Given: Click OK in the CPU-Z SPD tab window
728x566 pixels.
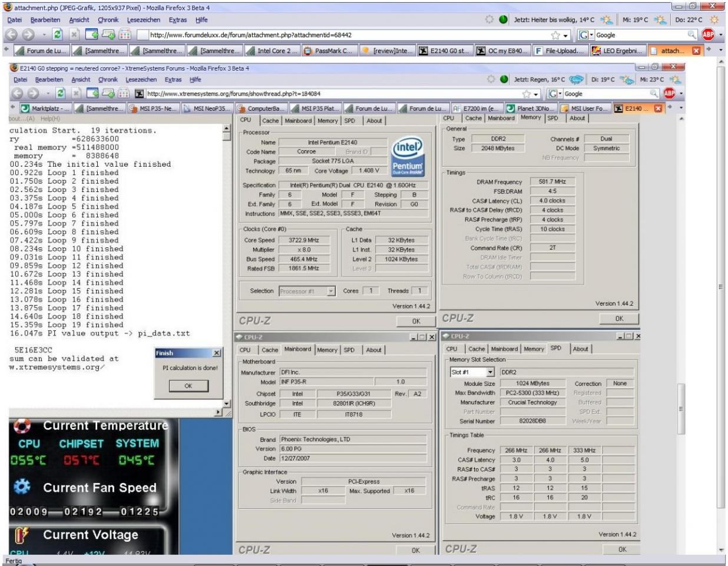Looking at the screenshot, I should (x=623, y=550).
